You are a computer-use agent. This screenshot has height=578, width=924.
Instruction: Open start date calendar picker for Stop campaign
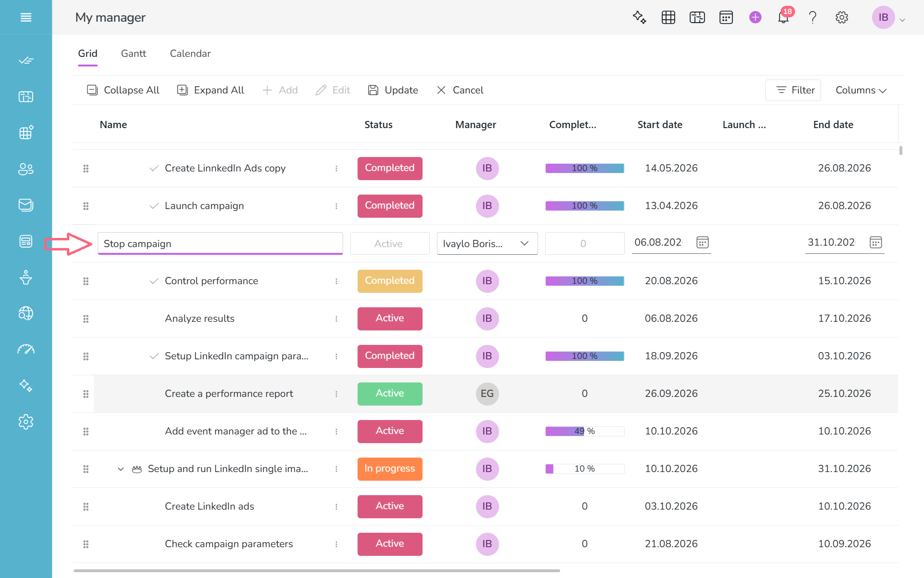click(x=703, y=242)
